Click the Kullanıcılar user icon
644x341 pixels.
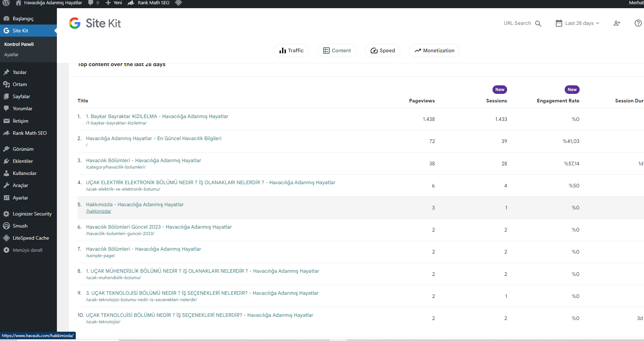tap(6, 173)
